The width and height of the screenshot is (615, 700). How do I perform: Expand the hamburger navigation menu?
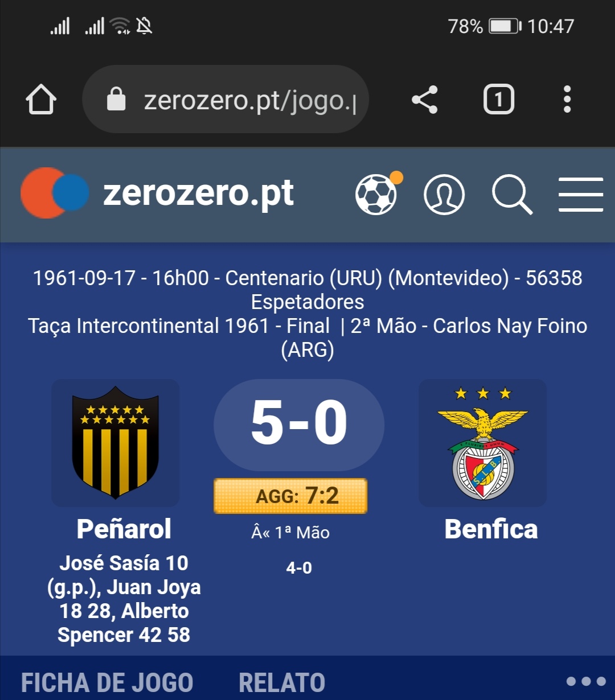[x=581, y=195]
